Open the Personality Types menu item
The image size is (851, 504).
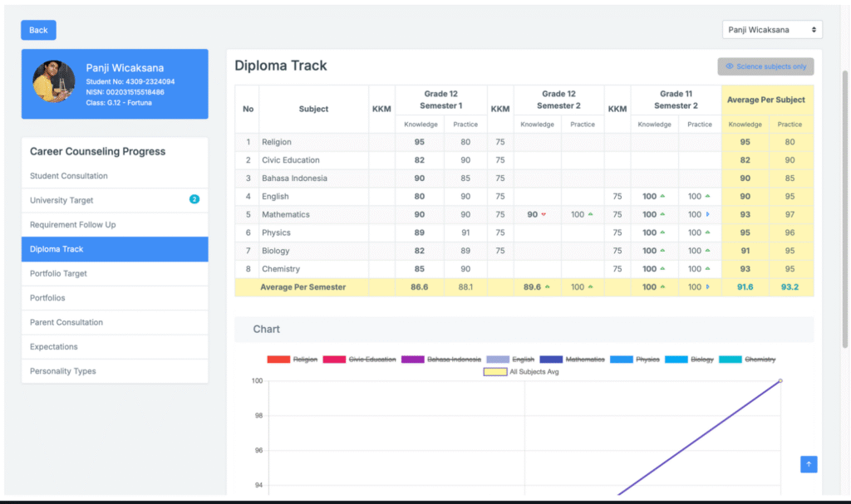pyautogui.click(x=63, y=371)
